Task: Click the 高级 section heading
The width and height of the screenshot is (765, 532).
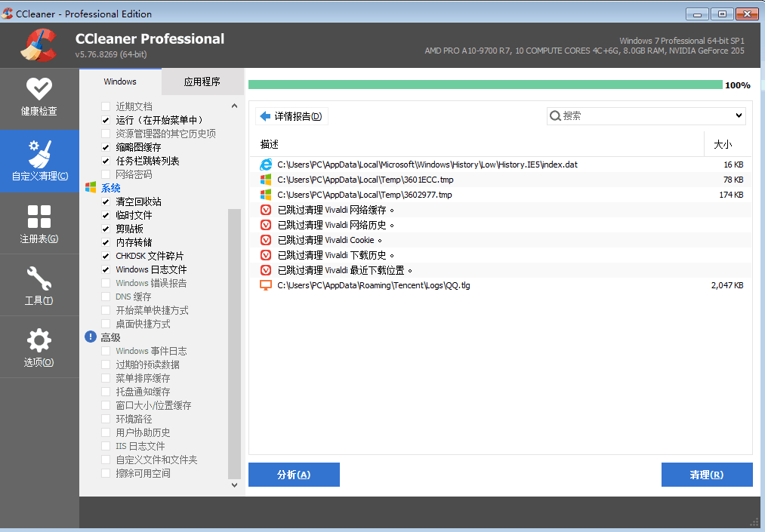Action: pyautogui.click(x=111, y=337)
